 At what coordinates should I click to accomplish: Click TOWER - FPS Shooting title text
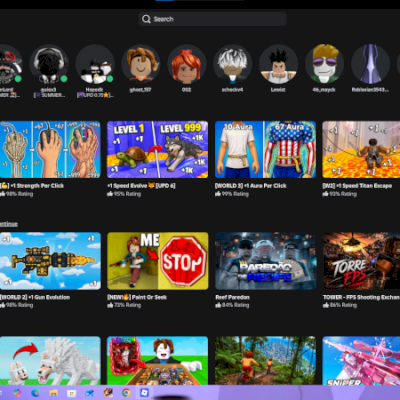(361, 297)
